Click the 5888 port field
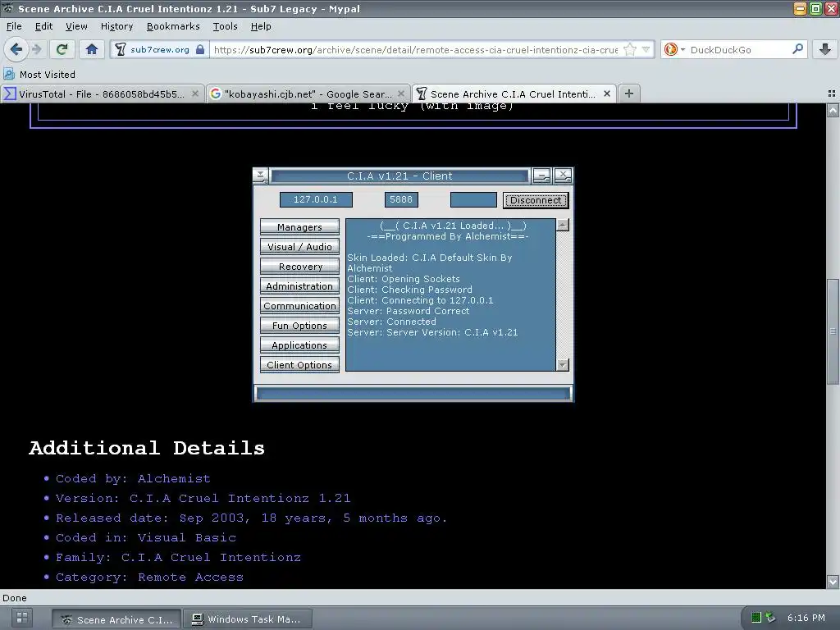The image size is (840, 630). coord(401,200)
